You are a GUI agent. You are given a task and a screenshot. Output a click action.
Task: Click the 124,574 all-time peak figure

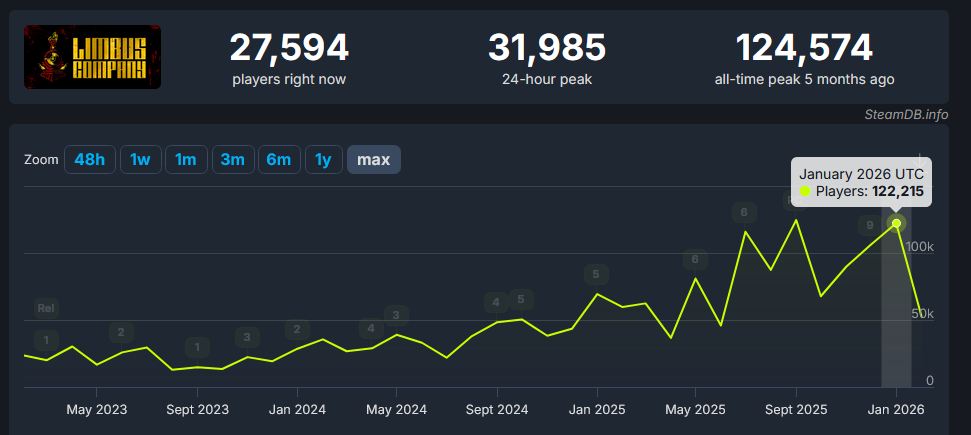coord(804,48)
